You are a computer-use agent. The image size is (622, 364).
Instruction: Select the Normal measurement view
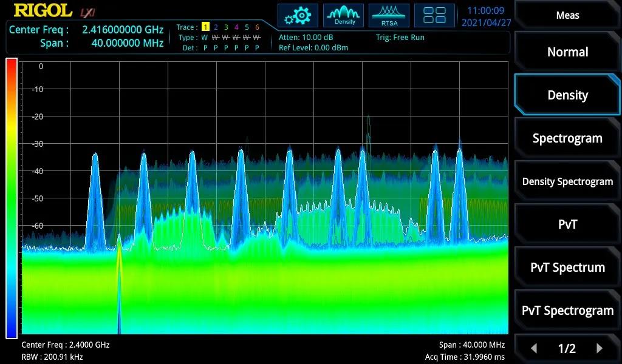click(567, 52)
